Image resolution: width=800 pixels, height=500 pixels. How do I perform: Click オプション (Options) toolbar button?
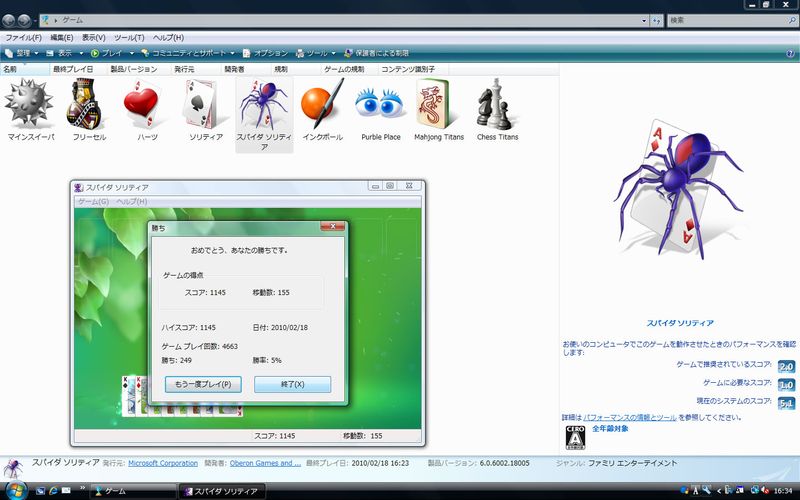[265, 53]
